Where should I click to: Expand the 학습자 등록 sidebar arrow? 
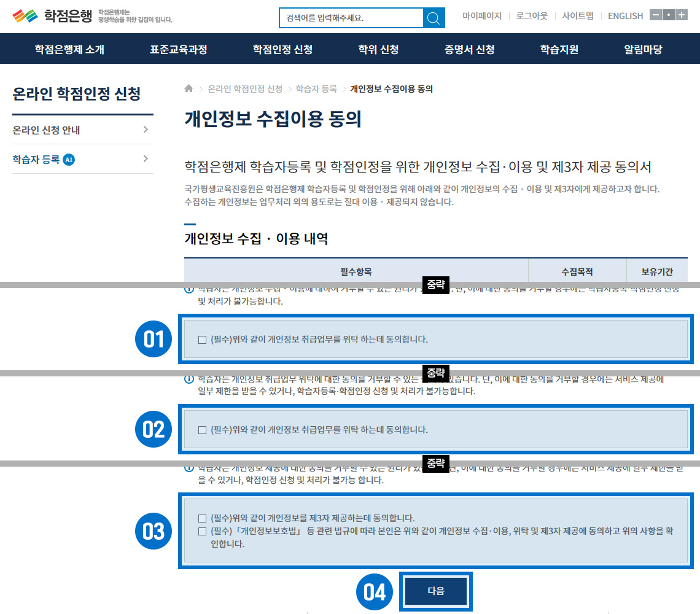click(146, 159)
